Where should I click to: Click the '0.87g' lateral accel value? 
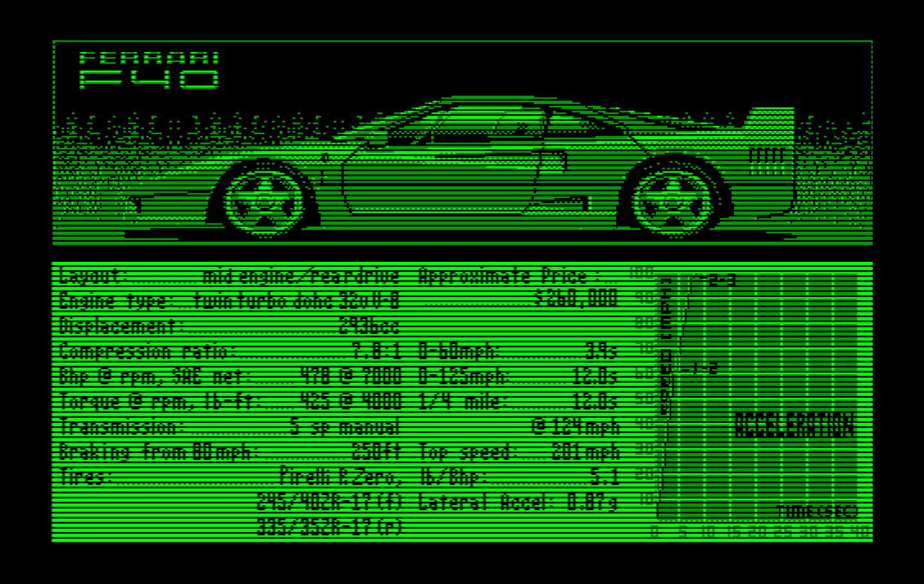coord(592,502)
